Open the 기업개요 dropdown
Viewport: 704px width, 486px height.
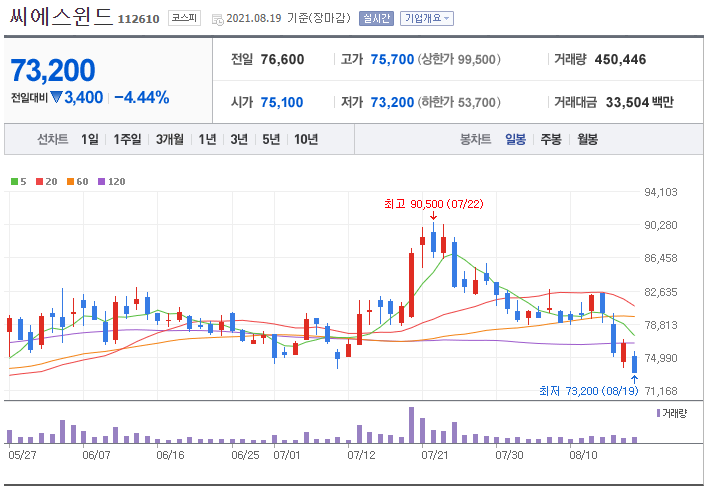tap(427, 18)
